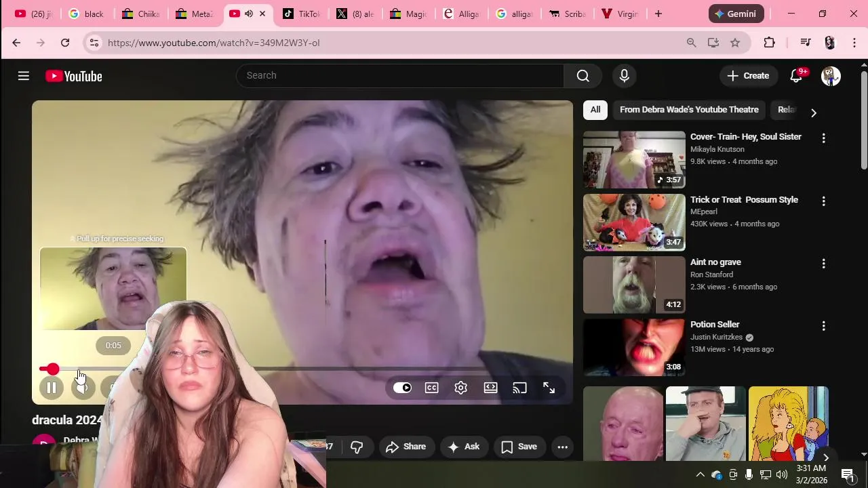Viewport: 868px width, 488px height.
Task: Mute the video with the volume icon
Action: (83, 388)
